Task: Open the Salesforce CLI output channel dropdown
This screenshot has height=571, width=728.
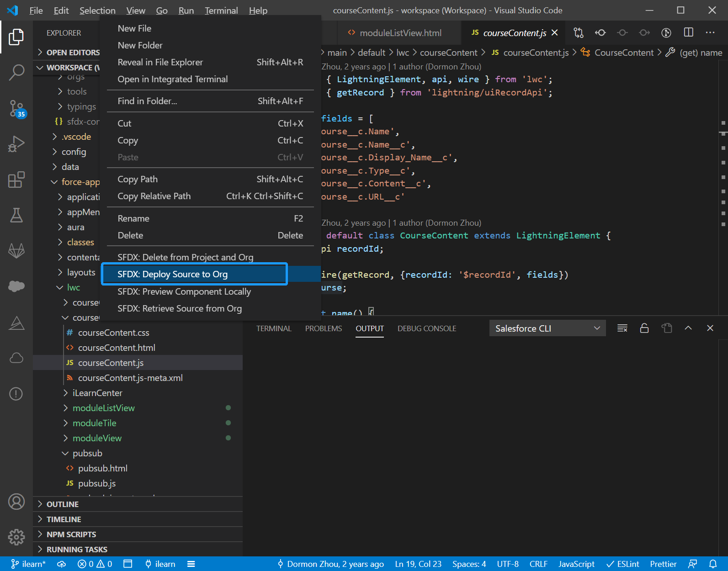Action: [x=547, y=328]
